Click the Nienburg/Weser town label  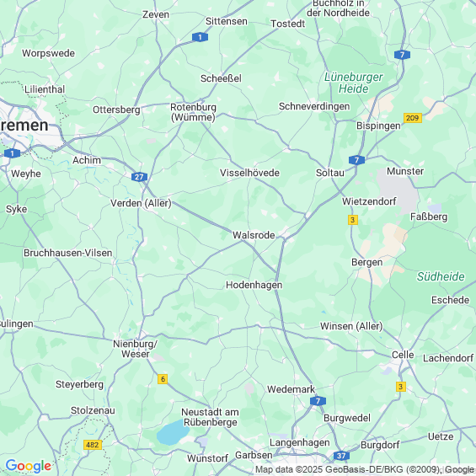[x=135, y=349]
